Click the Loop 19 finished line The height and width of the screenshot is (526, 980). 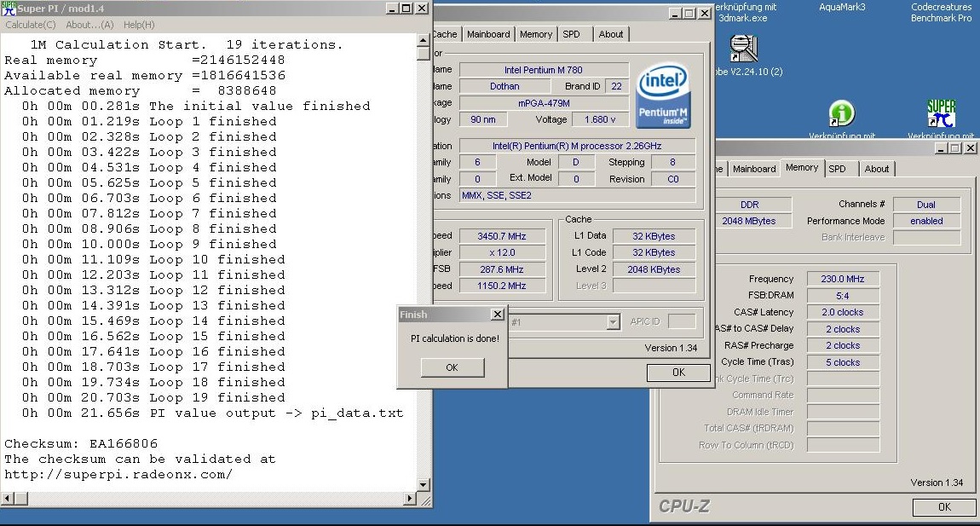153,397
